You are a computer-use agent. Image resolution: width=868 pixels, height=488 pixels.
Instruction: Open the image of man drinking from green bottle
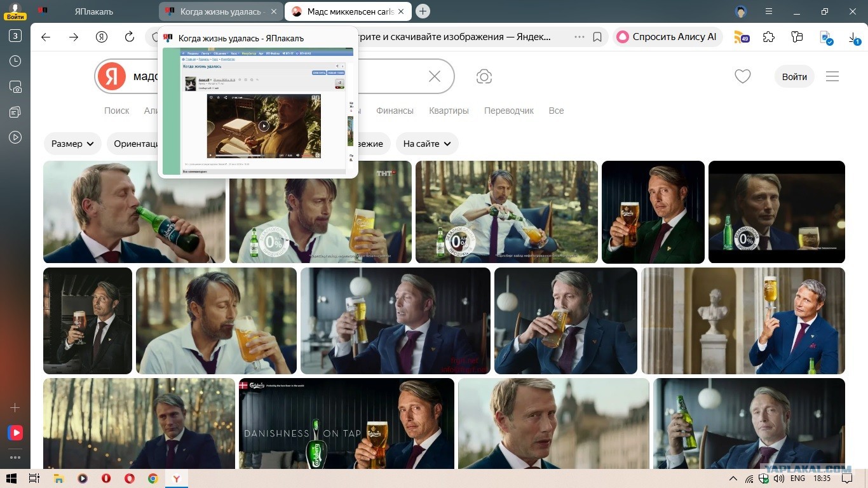click(134, 212)
